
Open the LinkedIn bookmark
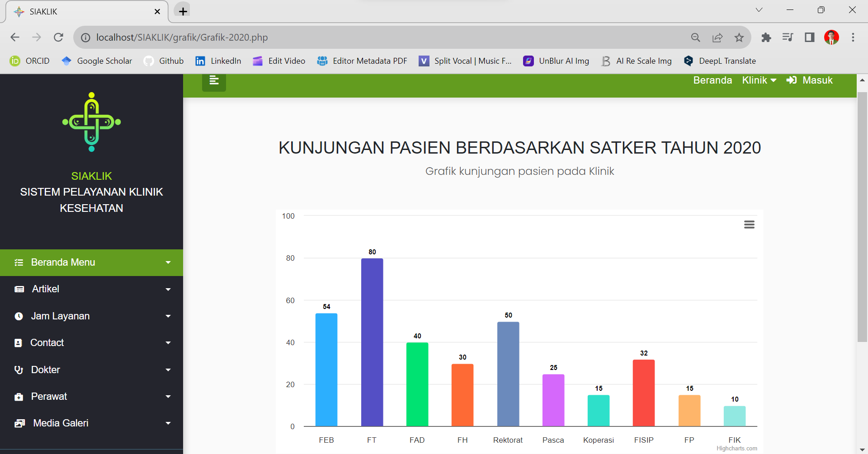pos(218,61)
